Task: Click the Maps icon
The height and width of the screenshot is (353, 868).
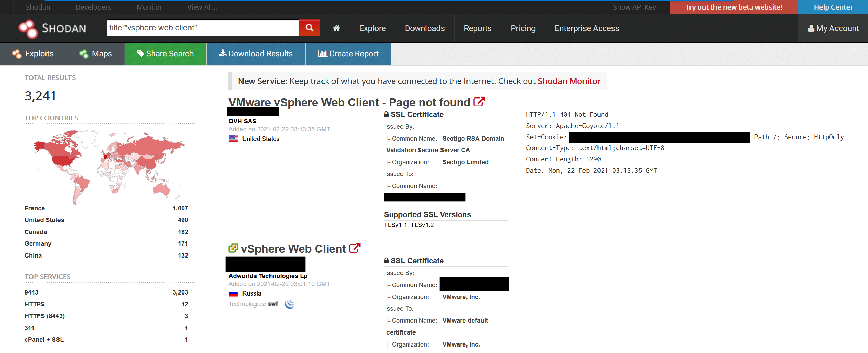Action: pyautogui.click(x=84, y=54)
